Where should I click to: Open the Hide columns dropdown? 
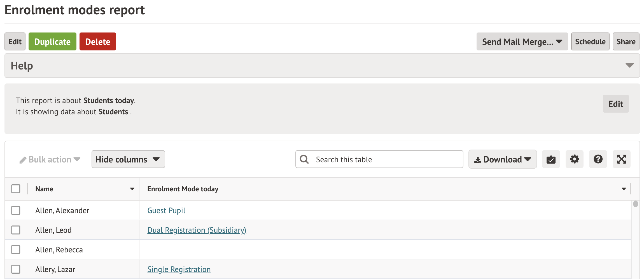tap(128, 159)
